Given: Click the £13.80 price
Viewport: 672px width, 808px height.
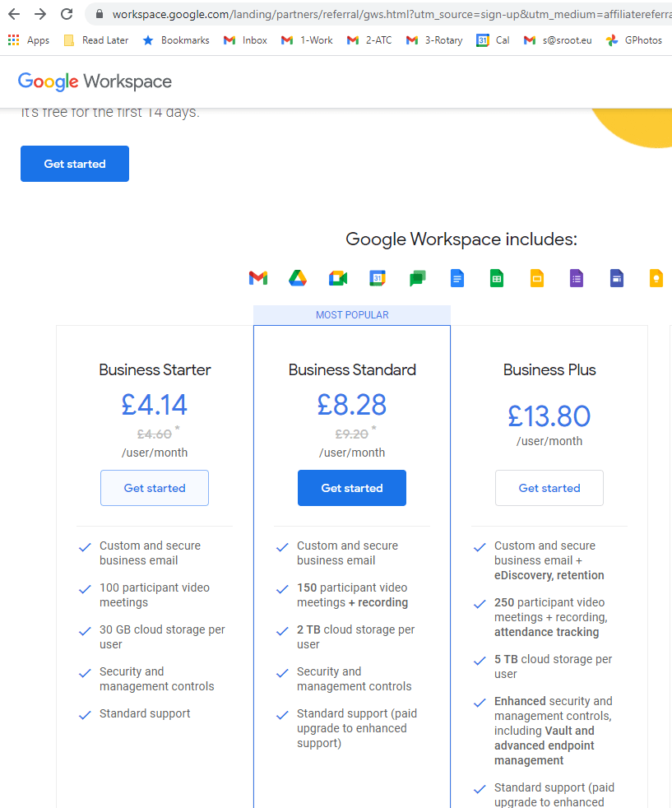Looking at the screenshot, I should [x=549, y=416].
